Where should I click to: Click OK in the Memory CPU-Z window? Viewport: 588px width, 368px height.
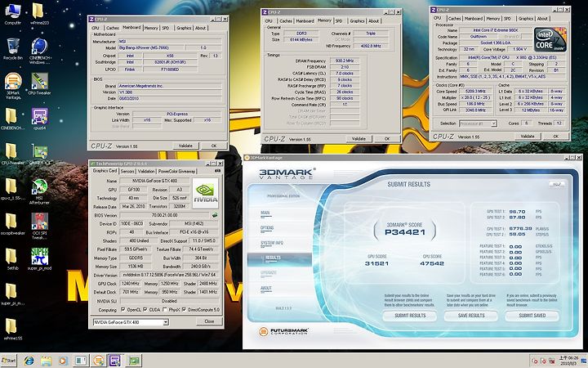coord(387,138)
